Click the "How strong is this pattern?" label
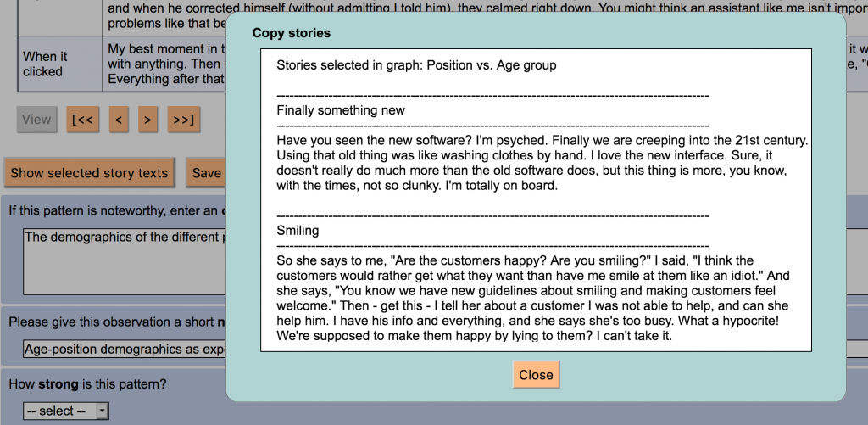The height and width of the screenshot is (425, 868). coord(87,384)
